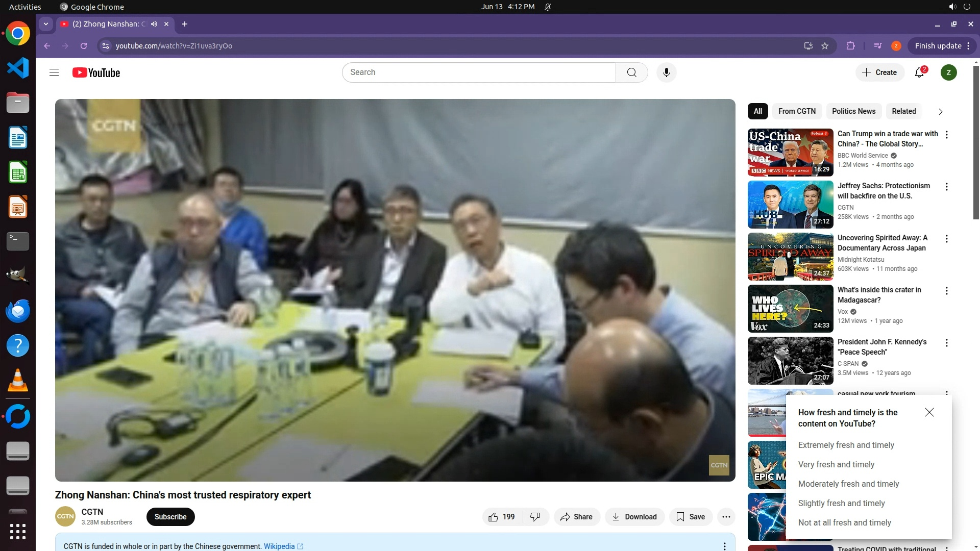Open the Wikipedia link about CGTN

tap(279, 546)
